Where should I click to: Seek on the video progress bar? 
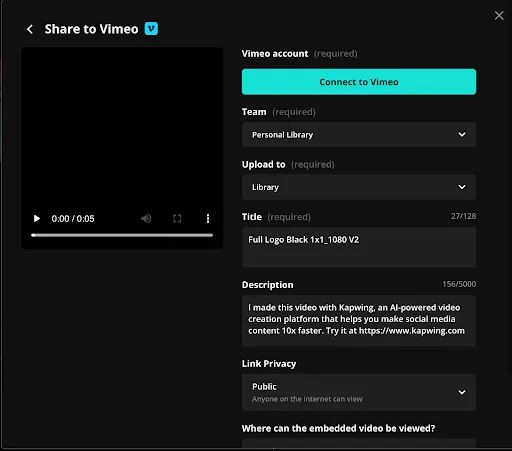pyautogui.click(x=122, y=235)
